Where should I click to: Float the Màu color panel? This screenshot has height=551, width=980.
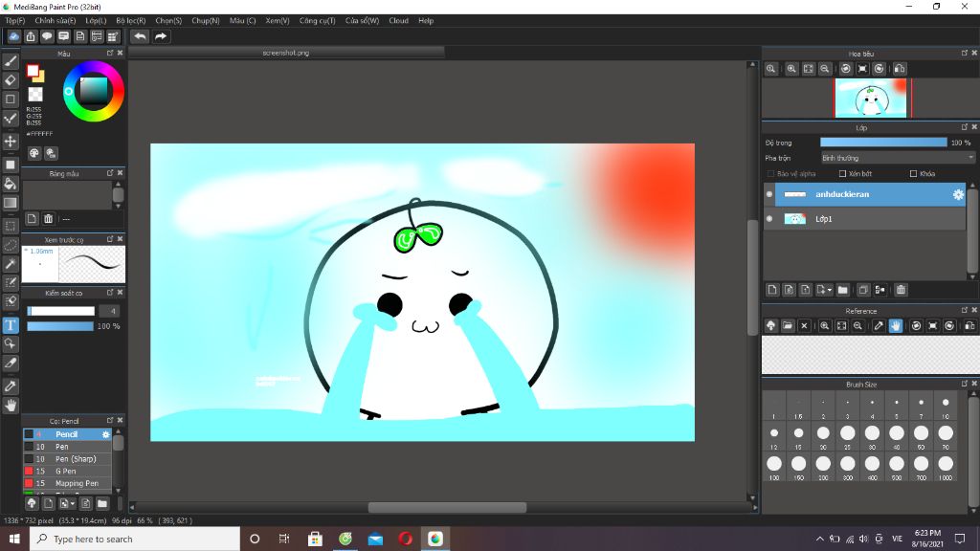[110, 54]
